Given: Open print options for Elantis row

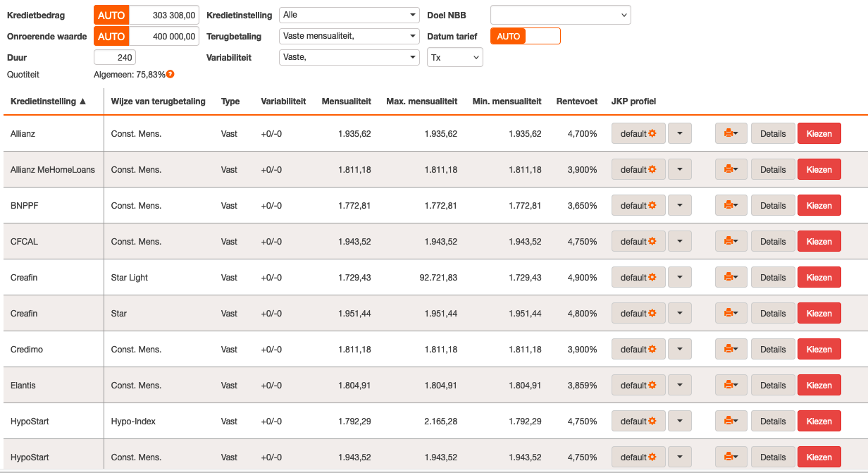Looking at the screenshot, I should coord(731,386).
